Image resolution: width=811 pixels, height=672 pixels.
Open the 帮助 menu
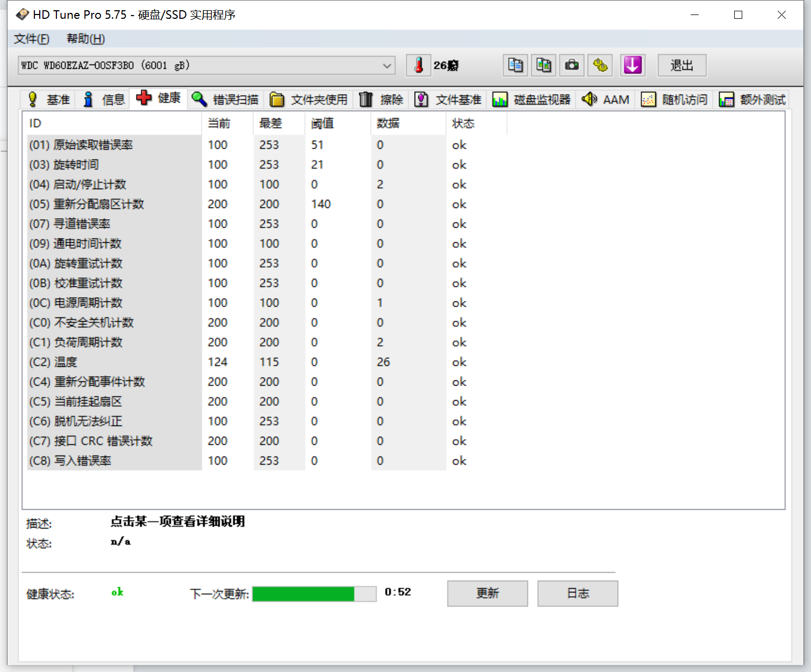tap(85, 39)
